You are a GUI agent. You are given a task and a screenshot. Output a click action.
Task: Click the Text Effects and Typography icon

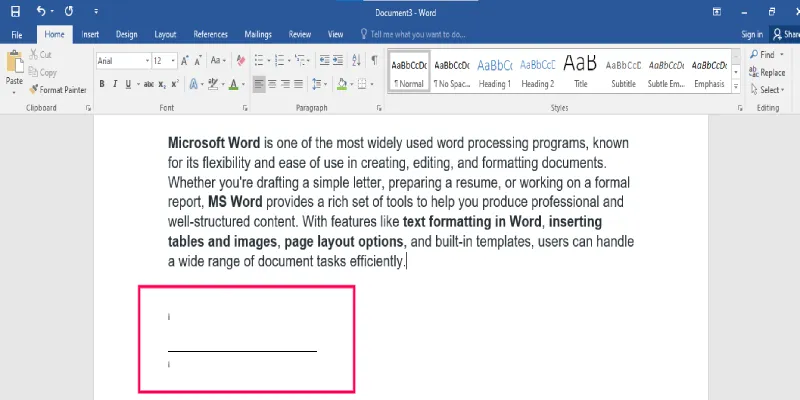click(194, 84)
